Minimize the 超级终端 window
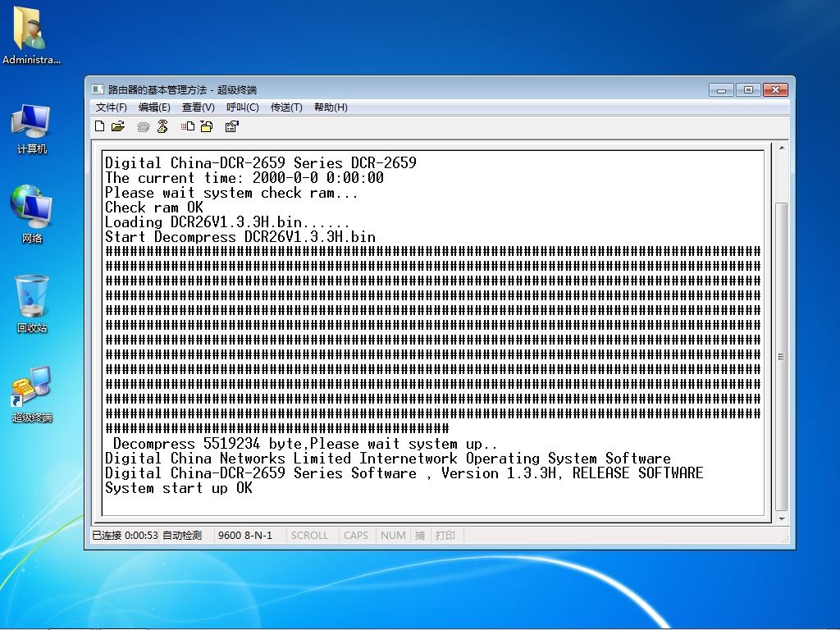Screen dimensions: 840x630 (721, 90)
